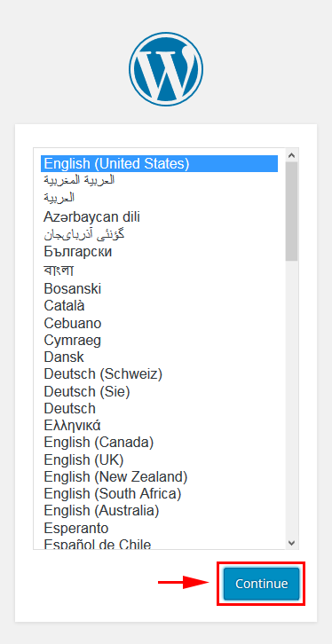Click the scroll up arrow of language list
Image resolution: width=332 pixels, height=644 pixels.
click(292, 155)
